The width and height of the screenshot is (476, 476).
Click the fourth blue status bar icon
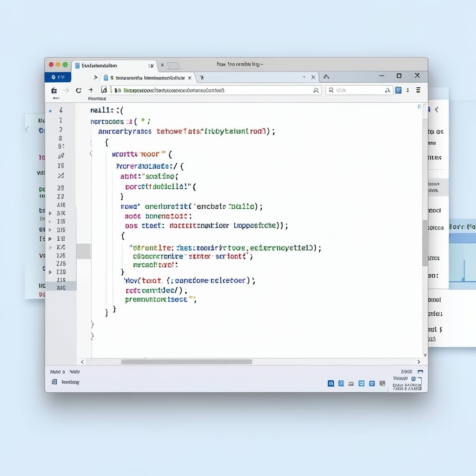(362, 383)
